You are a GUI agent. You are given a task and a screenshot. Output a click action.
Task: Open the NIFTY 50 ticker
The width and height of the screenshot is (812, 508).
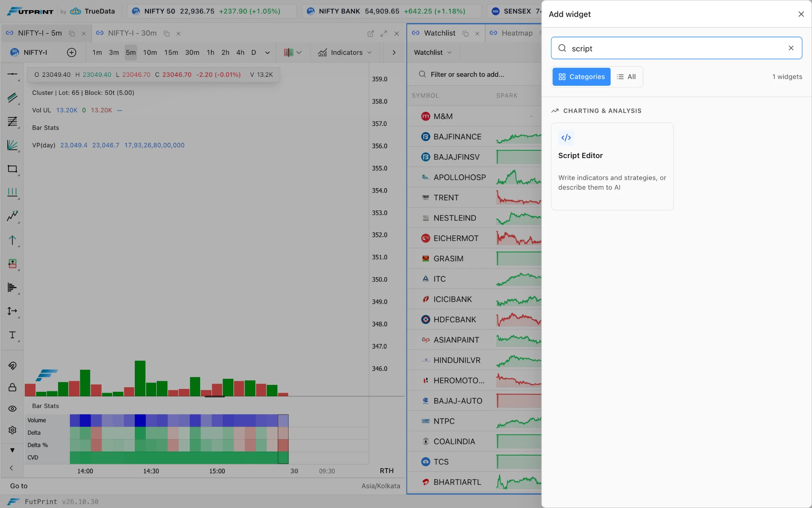click(x=212, y=11)
